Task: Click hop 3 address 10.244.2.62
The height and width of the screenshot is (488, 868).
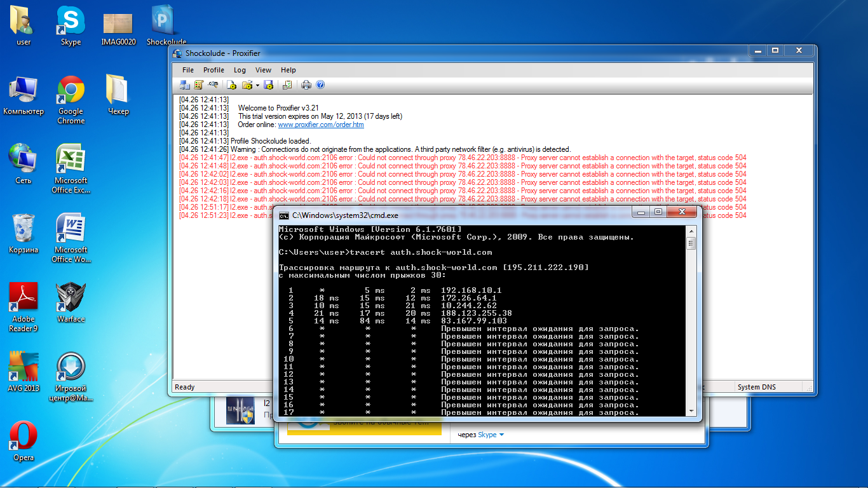Action: click(468, 306)
